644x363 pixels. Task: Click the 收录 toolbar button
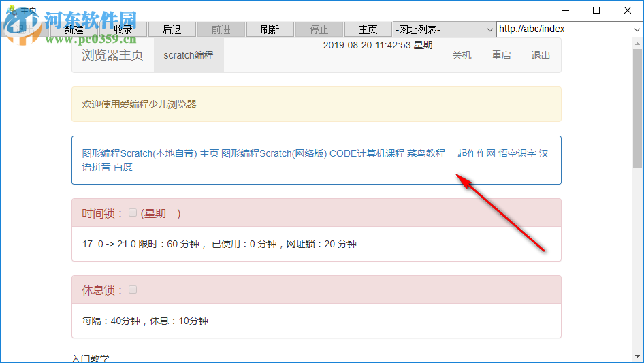click(123, 29)
